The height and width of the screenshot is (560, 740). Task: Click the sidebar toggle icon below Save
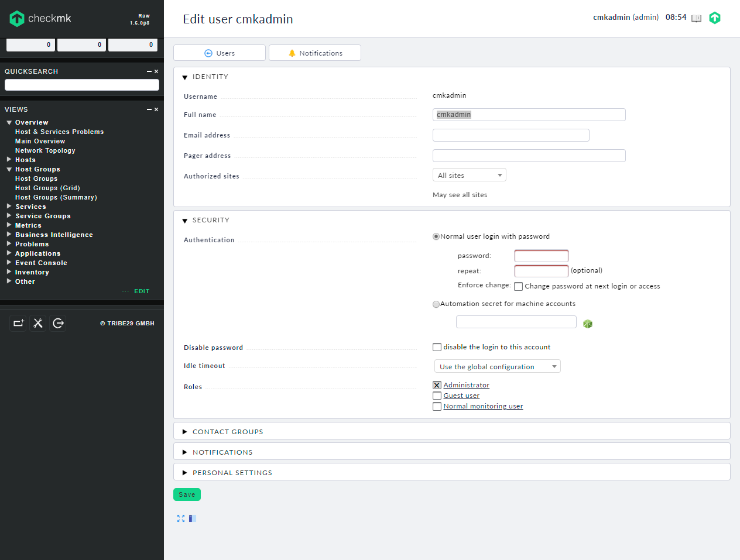pyautogui.click(x=193, y=518)
